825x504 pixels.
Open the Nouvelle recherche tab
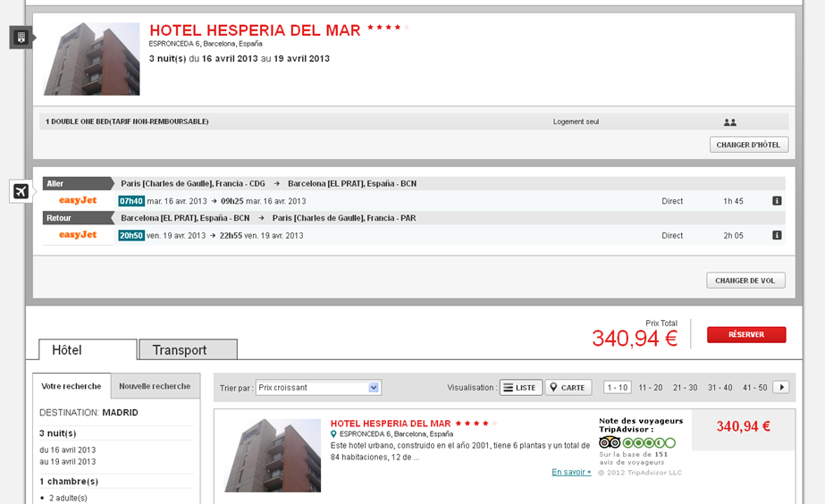point(156,386)
